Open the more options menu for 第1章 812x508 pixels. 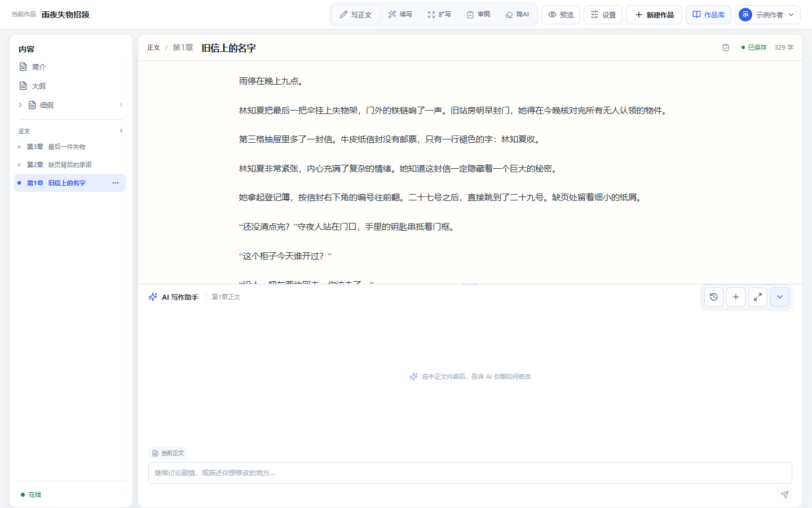116,183
